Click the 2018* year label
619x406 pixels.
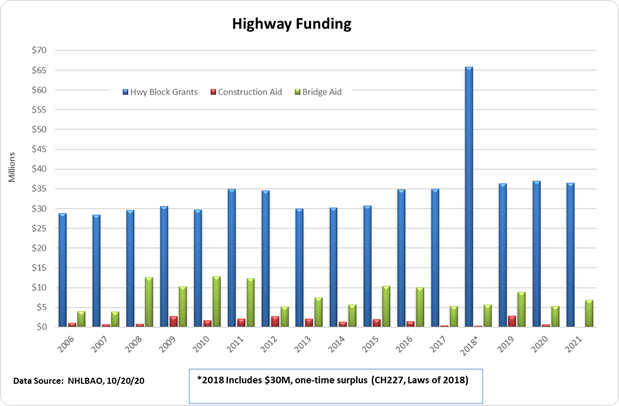point(469,346)
